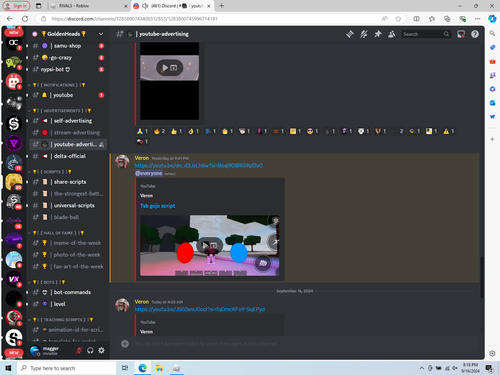Open File Explorer from the taskbar
Screen dimensions: 500x375
(159, 368)
